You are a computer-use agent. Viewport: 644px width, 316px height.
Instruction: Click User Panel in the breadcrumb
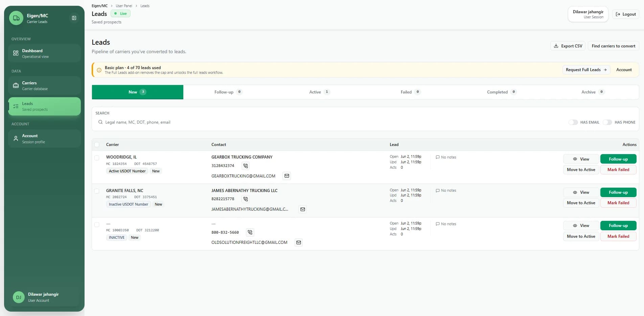point(124,6)
